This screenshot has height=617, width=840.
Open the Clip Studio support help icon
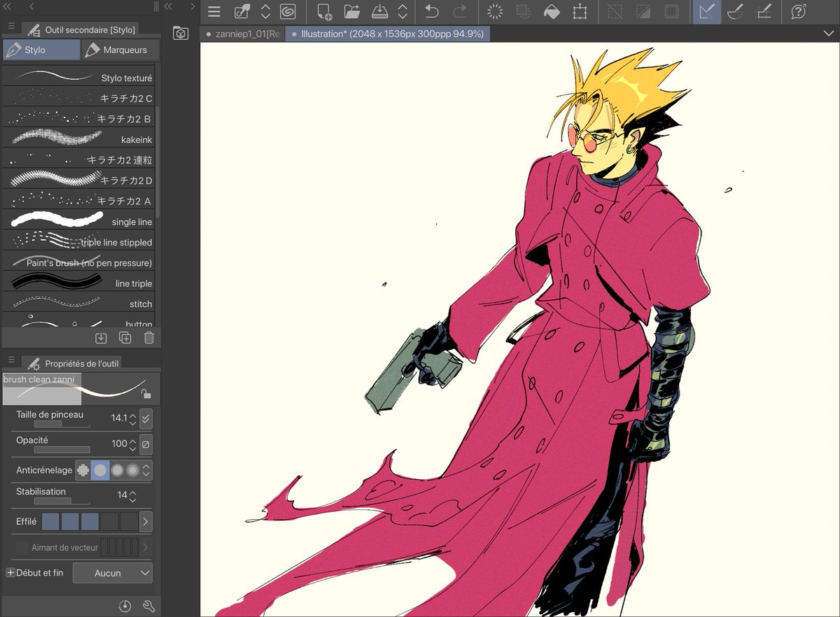click(x=798, y=12)
